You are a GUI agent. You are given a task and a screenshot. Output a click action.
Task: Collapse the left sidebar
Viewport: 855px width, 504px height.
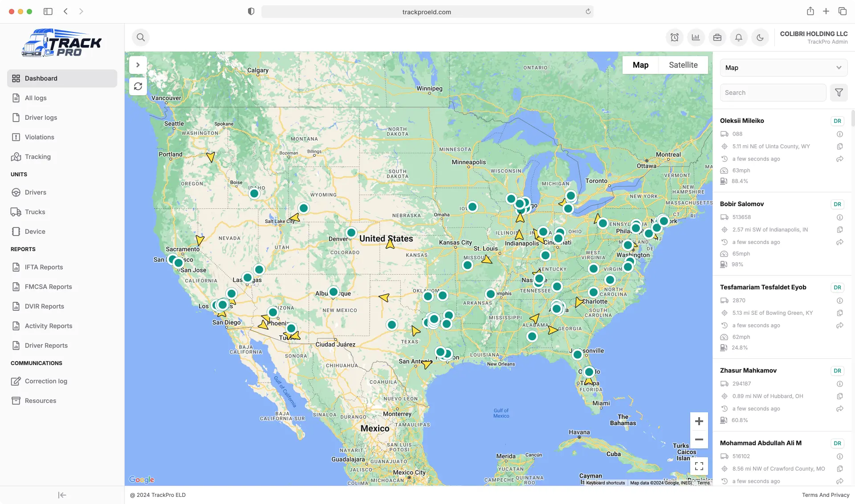pyautogui.click(x=62, y=495)
